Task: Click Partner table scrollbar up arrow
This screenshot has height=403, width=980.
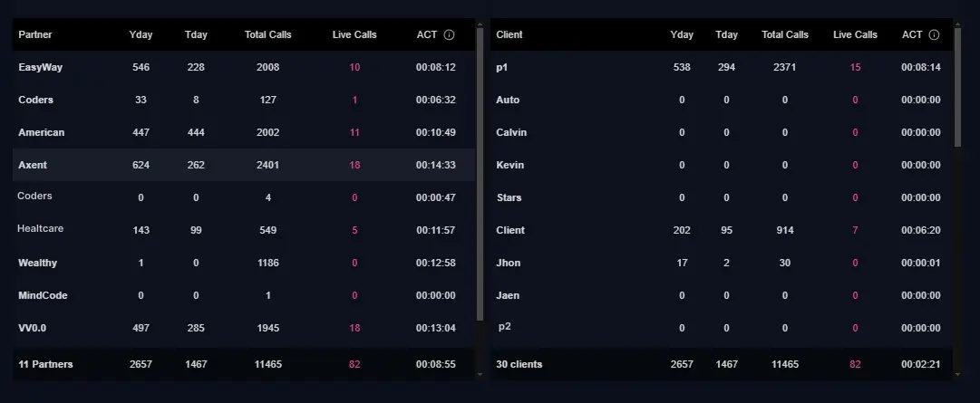Action: (480, 25)
